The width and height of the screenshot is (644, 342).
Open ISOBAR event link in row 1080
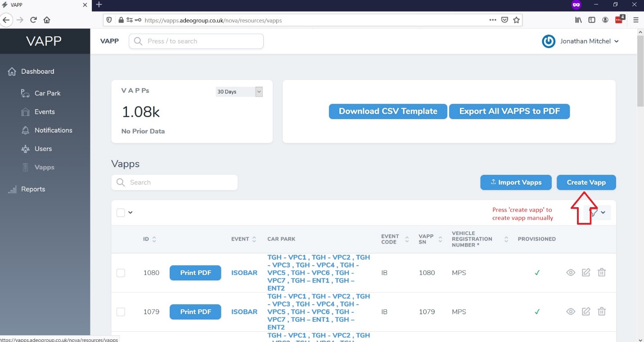(x=244, y=273)
